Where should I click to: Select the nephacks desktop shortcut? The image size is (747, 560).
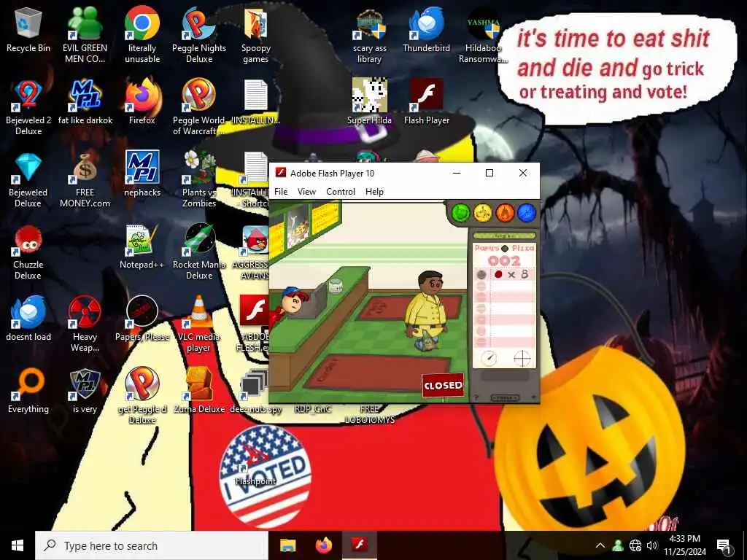tap(142, 174)
